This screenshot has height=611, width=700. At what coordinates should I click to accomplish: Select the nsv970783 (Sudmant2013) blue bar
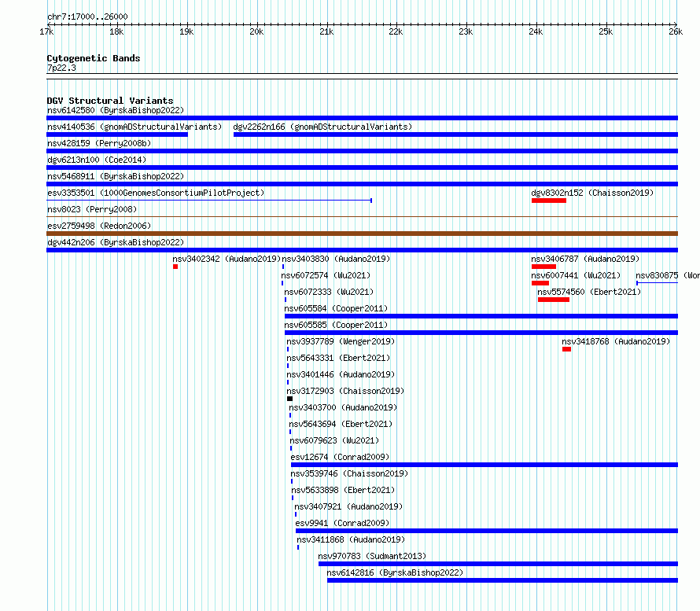tap(498, 564)
